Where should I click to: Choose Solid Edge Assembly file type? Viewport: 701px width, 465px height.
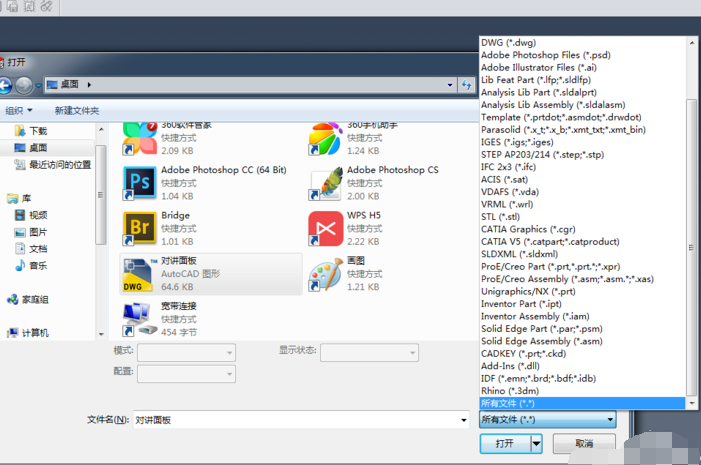click(583, 341)
